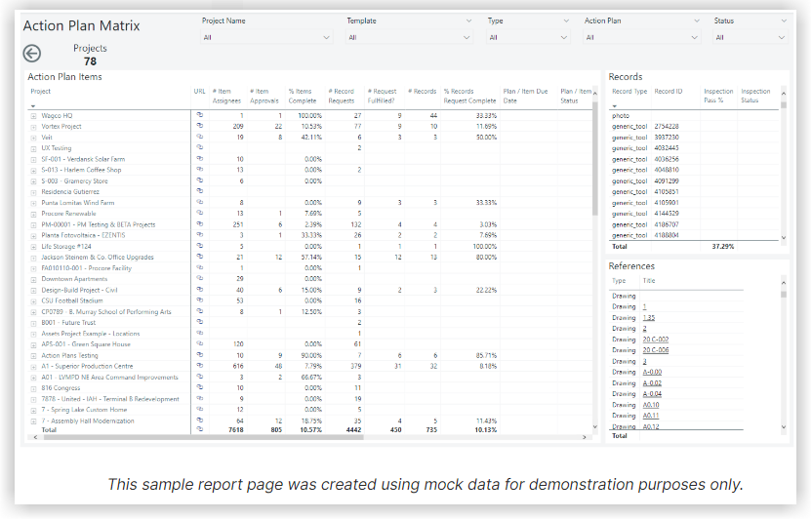Sort by Plan / Item Due Date column

525,96
